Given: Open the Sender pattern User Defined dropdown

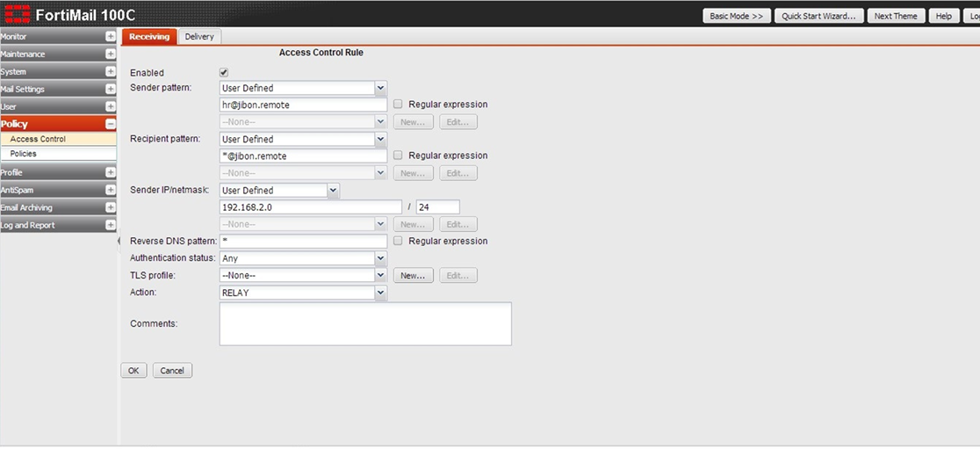Looking at the screenshot, I should 303,88.
